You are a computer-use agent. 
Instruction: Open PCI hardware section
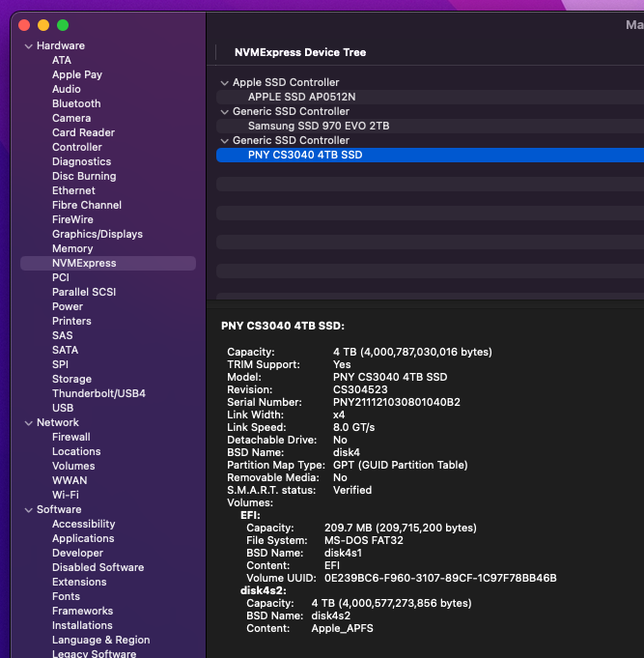tap(61, 277)
